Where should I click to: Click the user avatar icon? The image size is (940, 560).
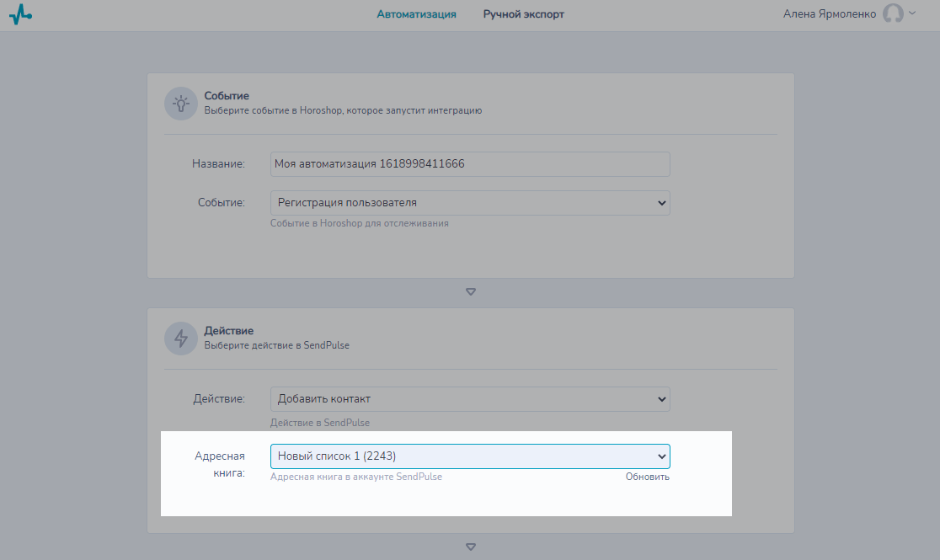[893, 14]
